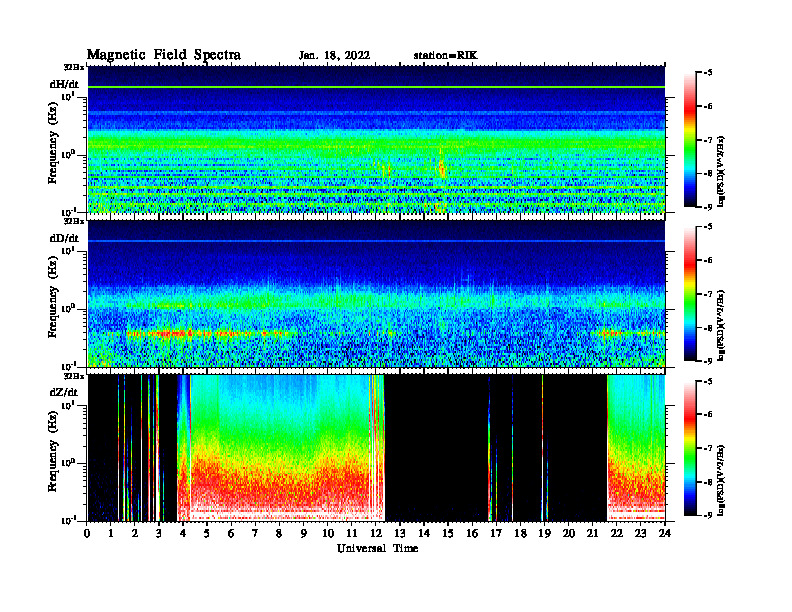
Task: Click the log(PSD) label beside dD/dt color bar
Action: [722, 325]
